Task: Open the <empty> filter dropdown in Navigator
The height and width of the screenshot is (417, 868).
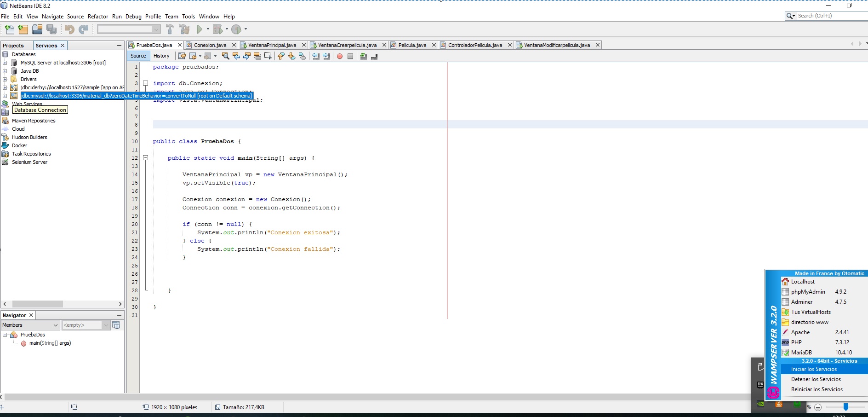Action: coord(86,325)
